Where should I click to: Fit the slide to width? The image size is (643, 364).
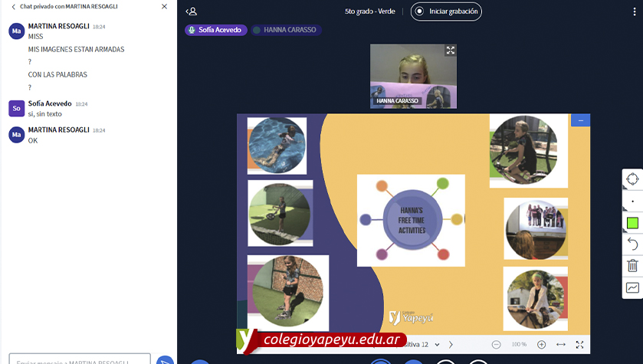pos(561,345)
